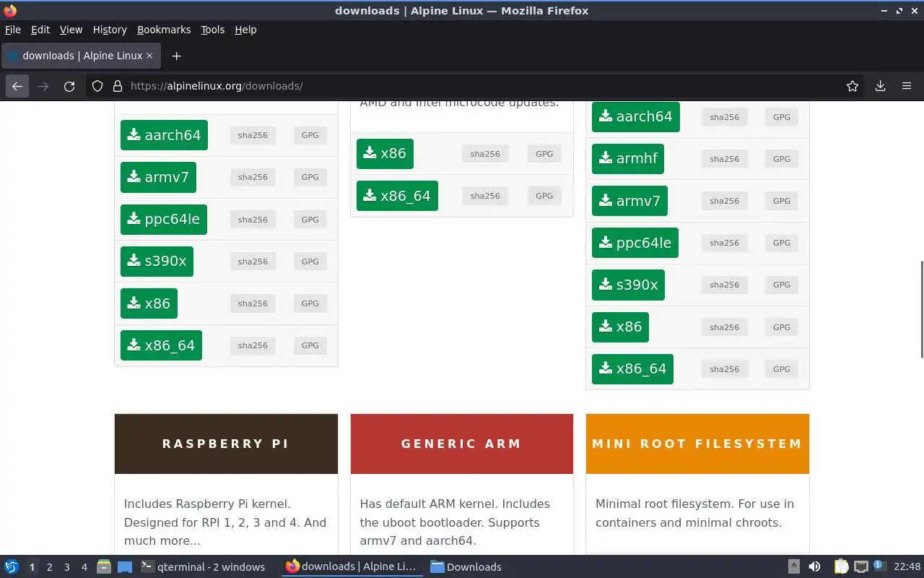Viewport: 924px width, 578px height.
Task: Open GPG link beside armhf
Action: [x=782, y=159]
